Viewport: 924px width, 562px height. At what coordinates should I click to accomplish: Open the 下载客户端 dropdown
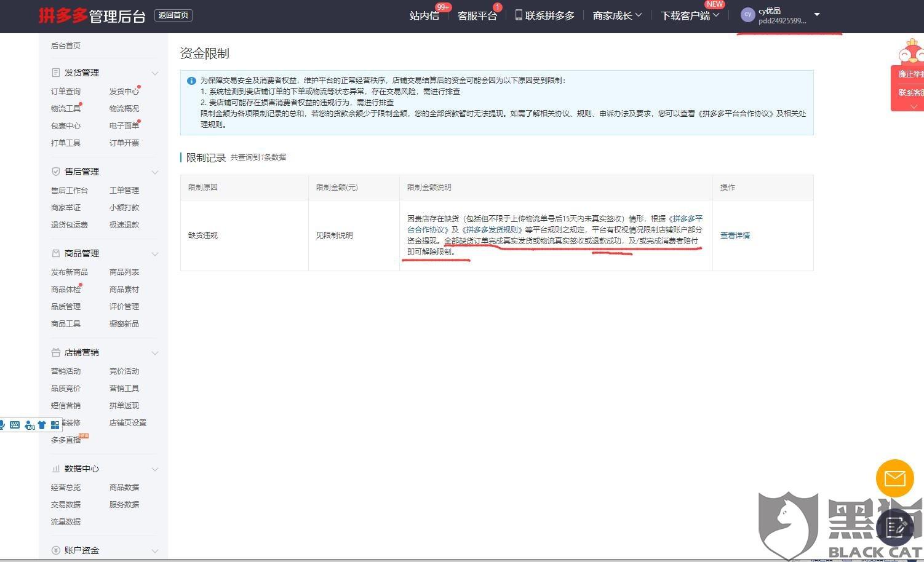click(690, 15)
